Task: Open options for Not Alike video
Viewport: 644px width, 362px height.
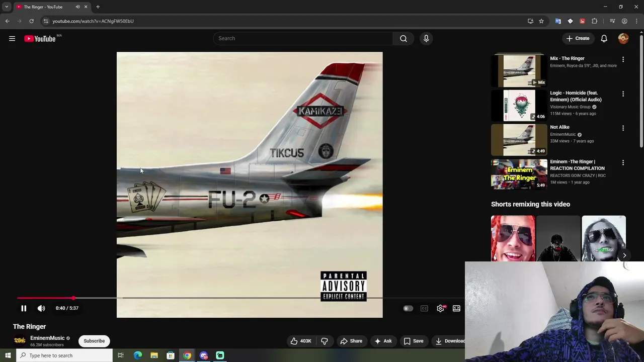Action: pos(623,128)
